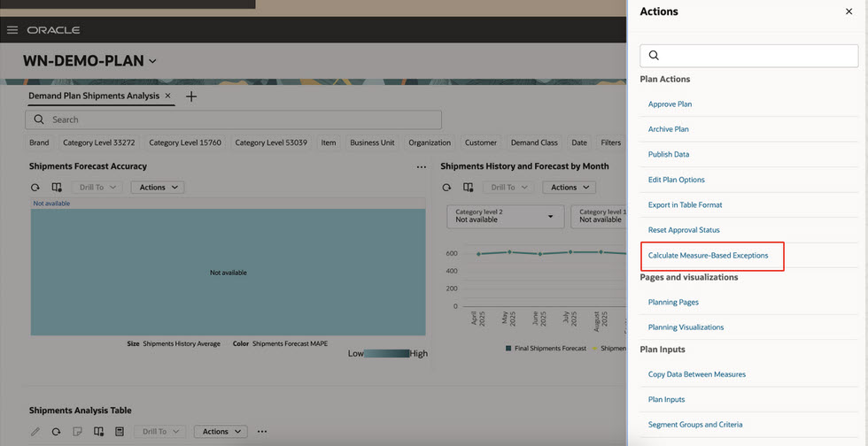
Task: Click the Demand Class filter chip
Action: (534, 142)
